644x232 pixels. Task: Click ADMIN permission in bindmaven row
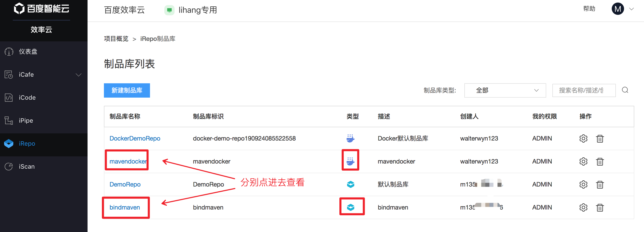point(542,207)
